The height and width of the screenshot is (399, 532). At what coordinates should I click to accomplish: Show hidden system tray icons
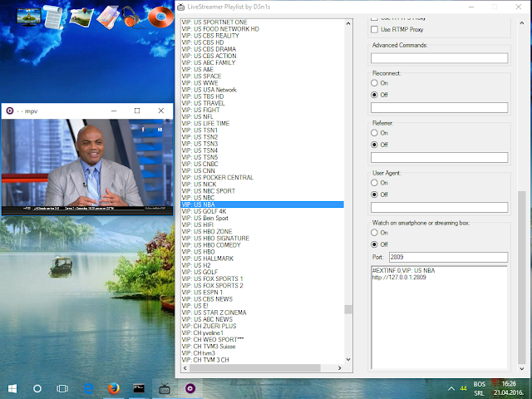pos(451,389)
